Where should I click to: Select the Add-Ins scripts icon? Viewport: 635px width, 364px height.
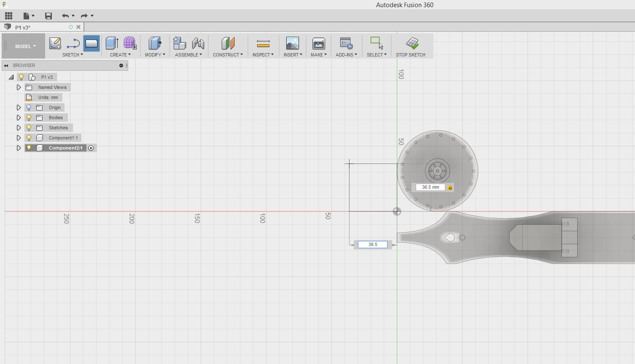347,43
